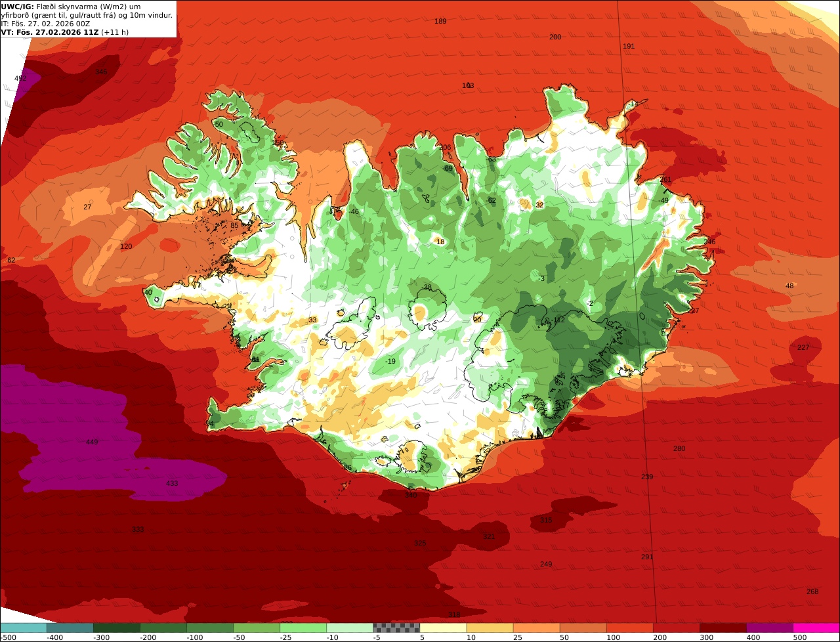Click the map value 48 in eastern sea
840x642 pixels.
[789, 286]
